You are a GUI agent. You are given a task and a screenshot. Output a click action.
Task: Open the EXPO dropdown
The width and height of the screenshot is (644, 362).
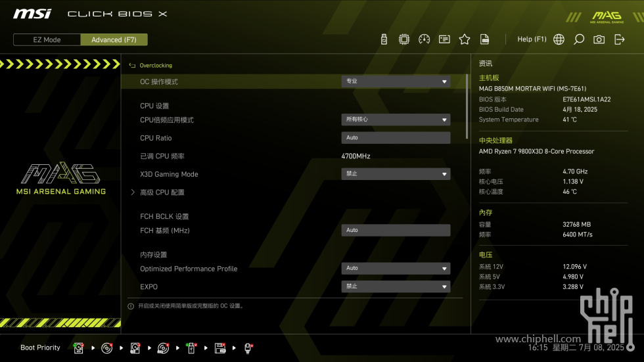[396, 286]
